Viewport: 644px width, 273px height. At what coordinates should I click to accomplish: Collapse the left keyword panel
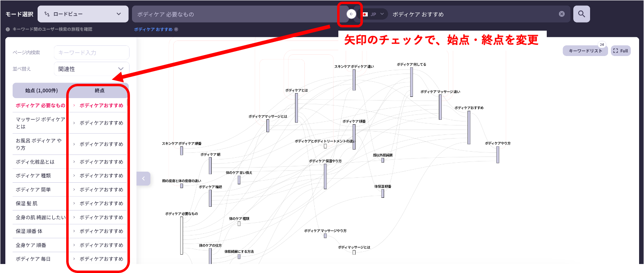tap(143, 179)
